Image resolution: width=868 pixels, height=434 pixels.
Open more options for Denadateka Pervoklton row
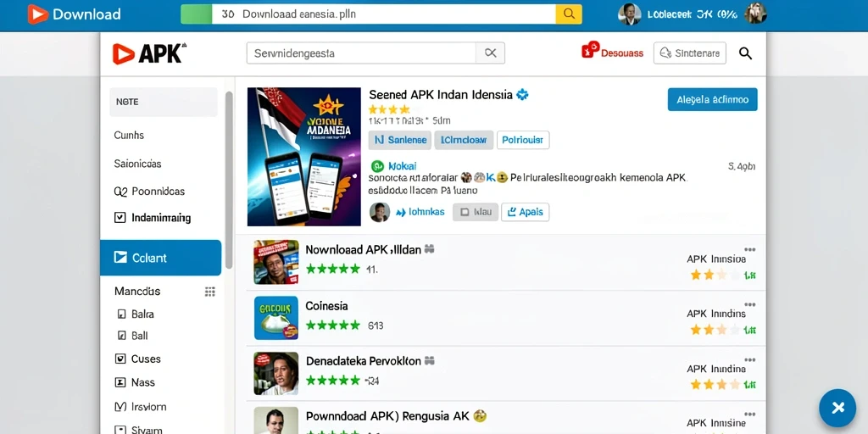[749, 359]
